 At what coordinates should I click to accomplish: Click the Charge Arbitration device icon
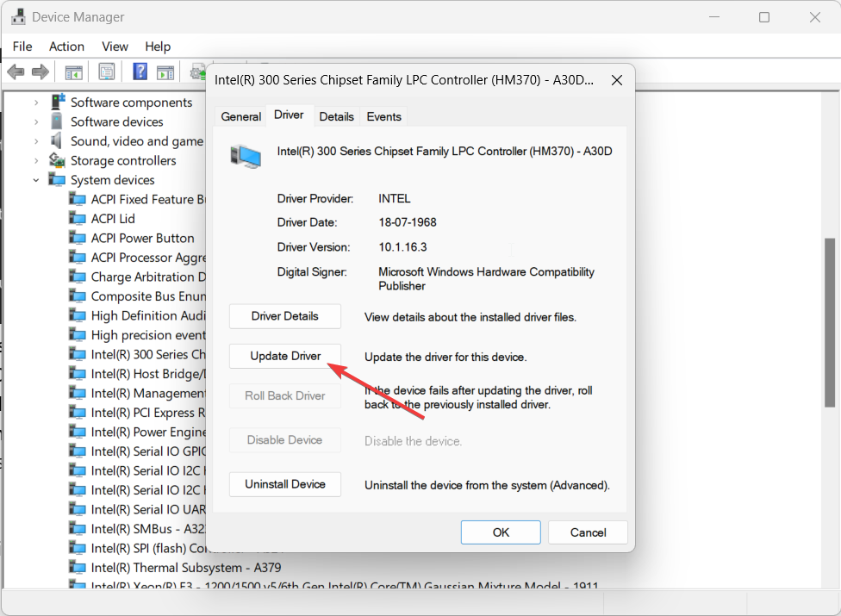pos(78,277)
